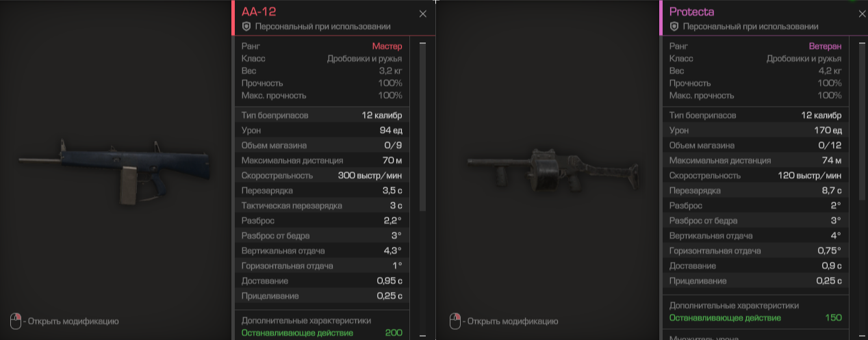This screenshot has height=340, width=868.
Task: Open modification for the Protecta shotgun
Action: (x=513, y=322)
